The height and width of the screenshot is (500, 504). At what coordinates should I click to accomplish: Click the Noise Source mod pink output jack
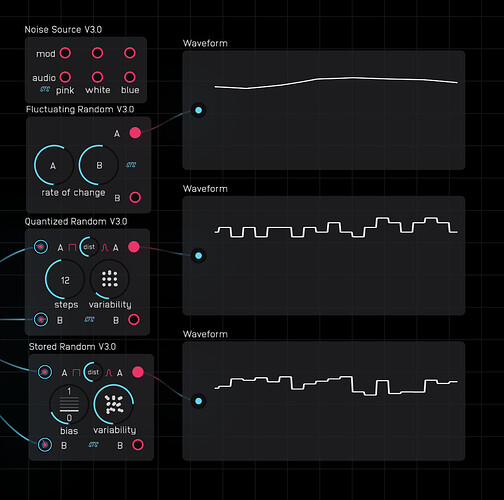(65, 53)
